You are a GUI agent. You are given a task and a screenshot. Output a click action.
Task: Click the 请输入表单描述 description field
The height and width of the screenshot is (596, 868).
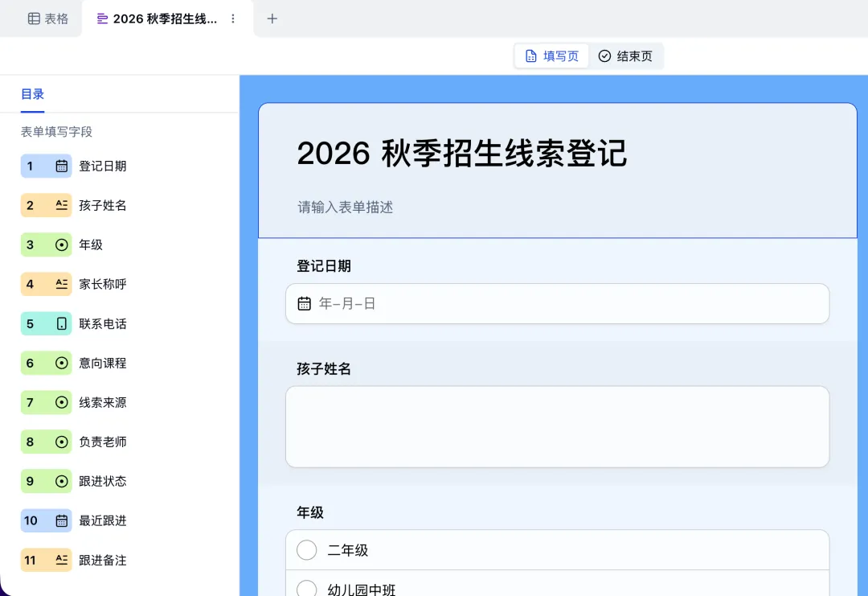pos(346,208)
